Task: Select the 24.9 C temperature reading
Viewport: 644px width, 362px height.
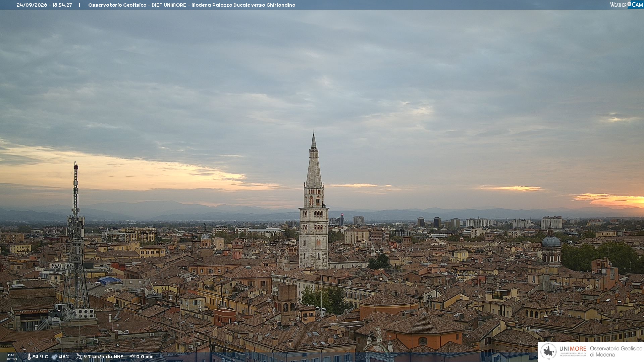Action: [x=40, y=357]
